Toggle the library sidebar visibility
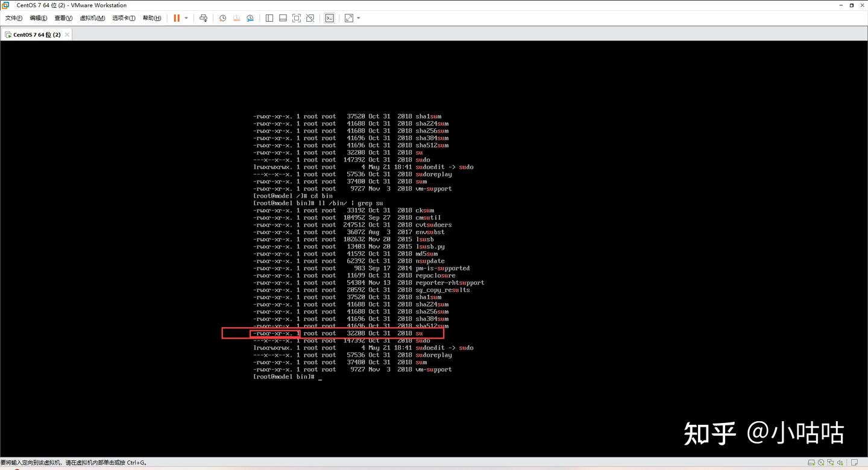 (x=270, y=17)
